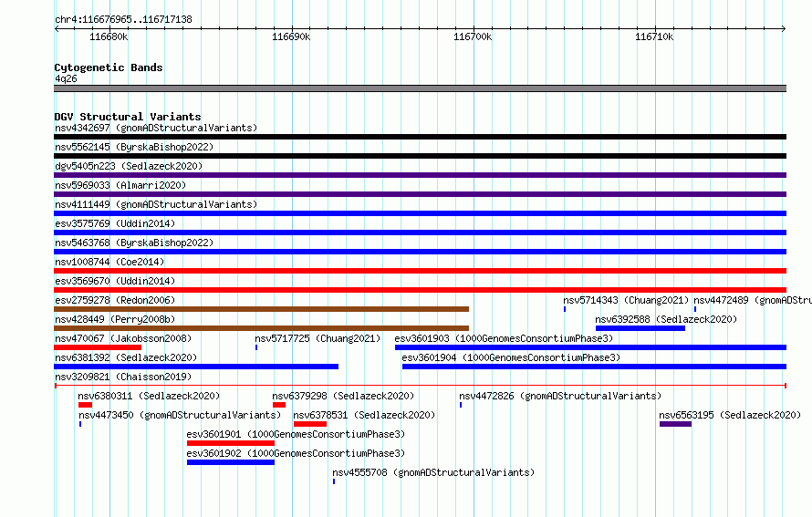Click nsv6378531 (Sedlazeck2020) label

[364, 415]
